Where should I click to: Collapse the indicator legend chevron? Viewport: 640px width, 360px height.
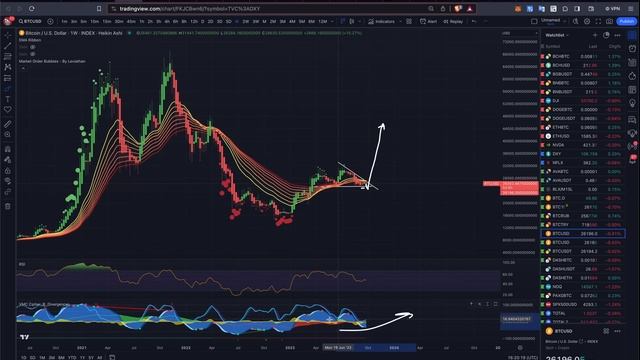[x=23, y=68]
